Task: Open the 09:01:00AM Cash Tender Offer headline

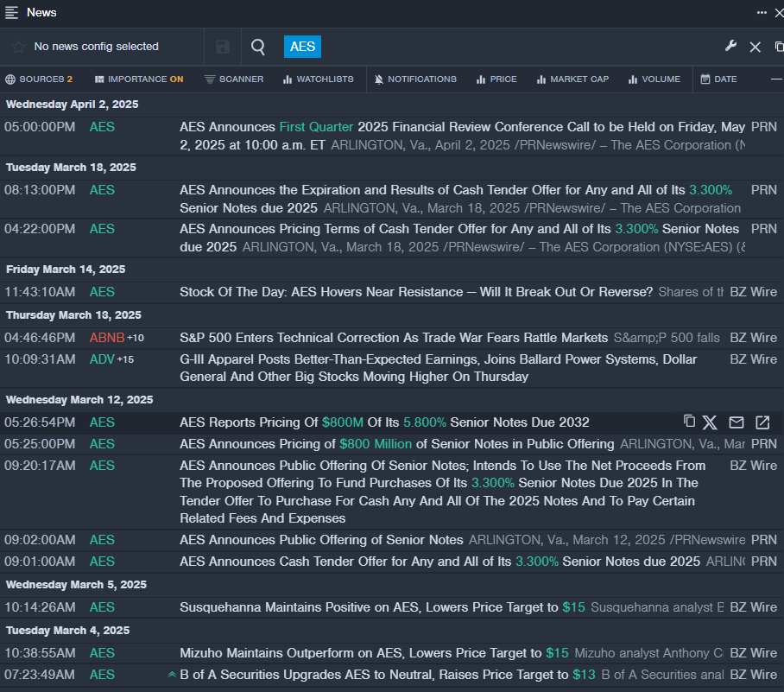Action: click(440, 562)
